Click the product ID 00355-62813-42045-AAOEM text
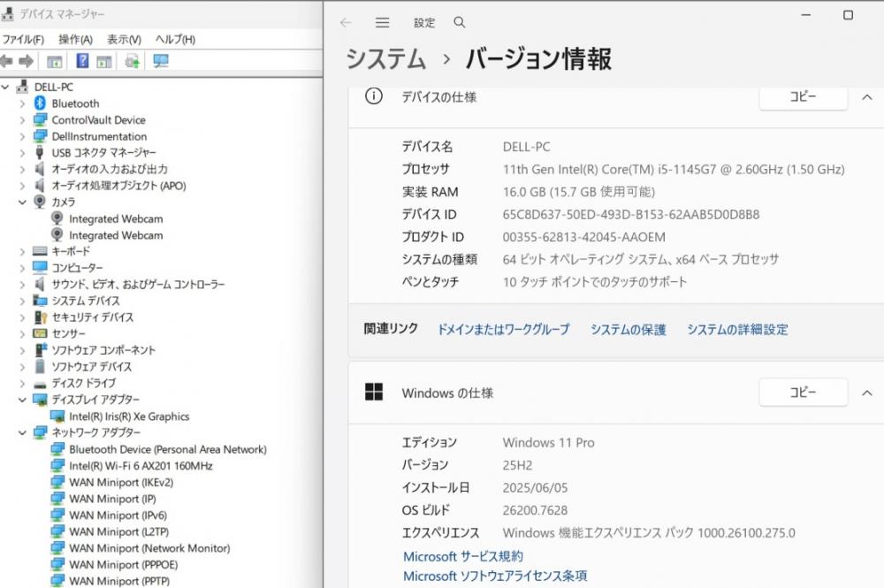The image size is (884, 588). 584,237
